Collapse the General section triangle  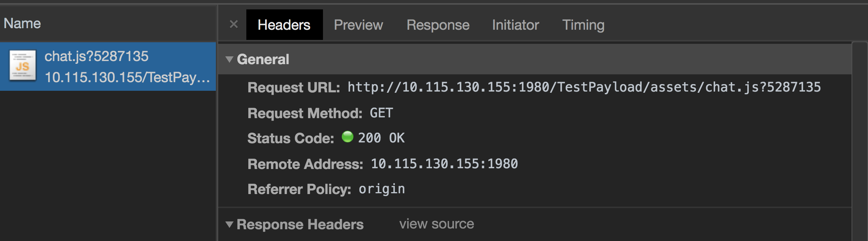point(230,59)
